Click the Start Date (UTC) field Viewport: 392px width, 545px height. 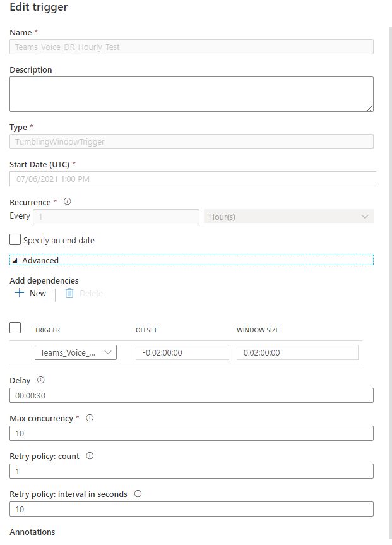pos(193,179)
